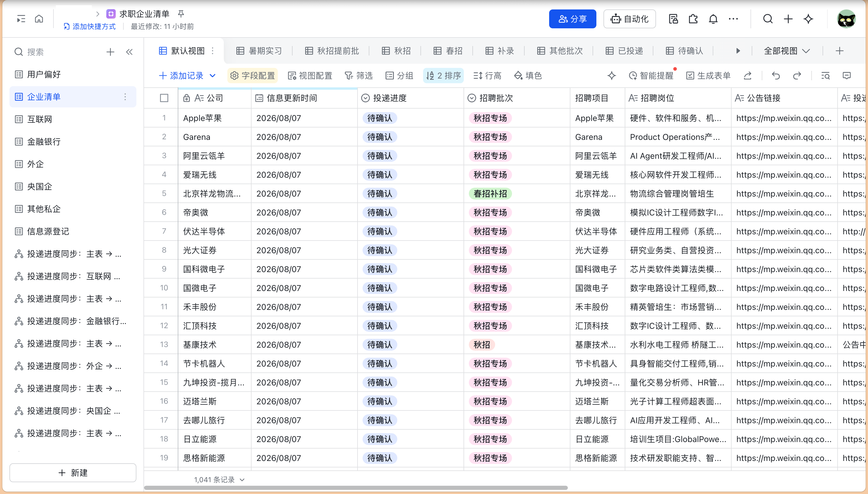Pin the 求职企业清单 document
868x494 pixels.
181,14
